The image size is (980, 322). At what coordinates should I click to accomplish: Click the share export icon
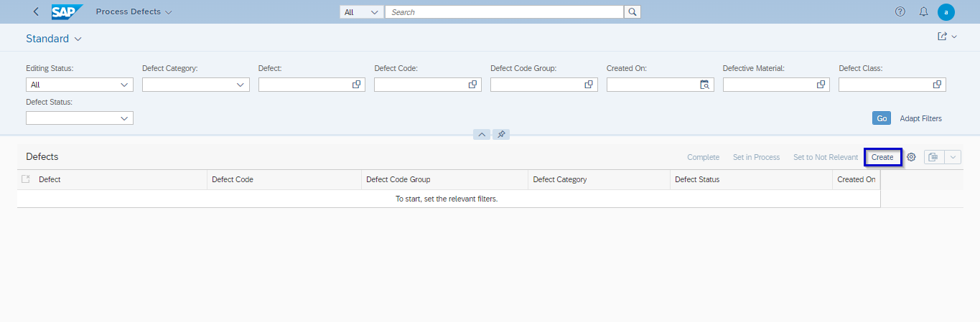point(943,37)
